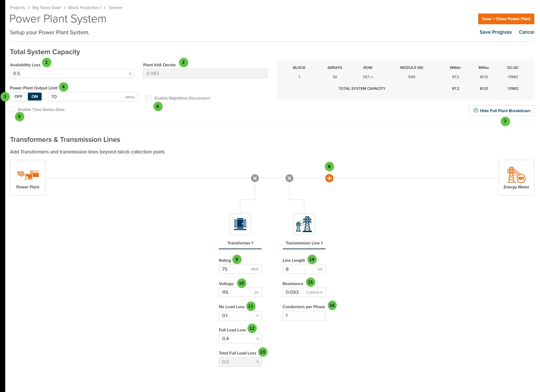Select the Transformer 1 tab label
This screenshot has width=540, height=392.
click(240, 243)
